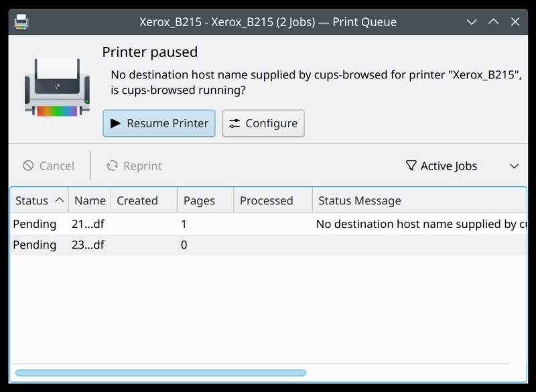Open the Active Jobs filter dropdown

(462, 166)
